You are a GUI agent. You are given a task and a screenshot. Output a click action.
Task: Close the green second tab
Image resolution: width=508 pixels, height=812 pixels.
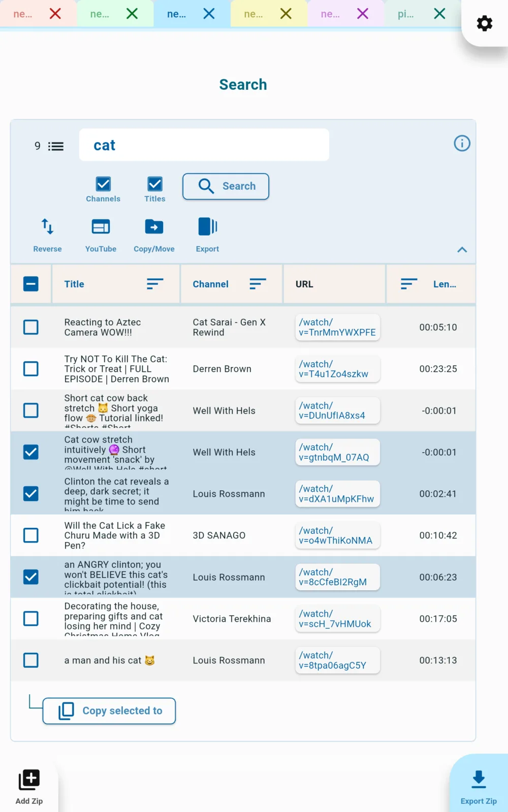pyautogui.click(x=132, y=14)
